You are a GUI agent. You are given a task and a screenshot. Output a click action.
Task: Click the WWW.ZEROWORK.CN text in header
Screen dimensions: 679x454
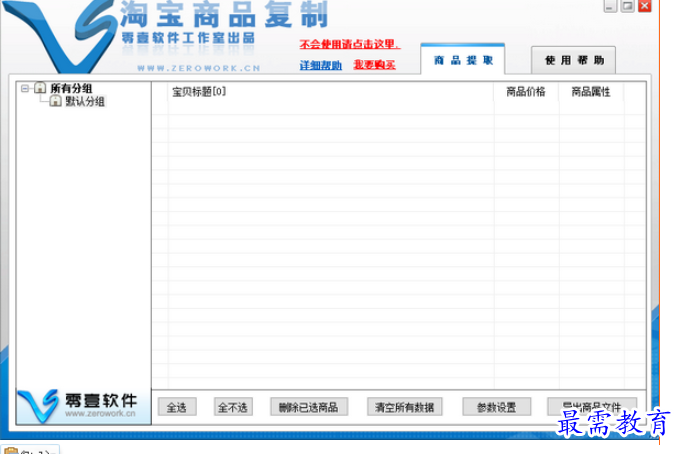(199, 68)
